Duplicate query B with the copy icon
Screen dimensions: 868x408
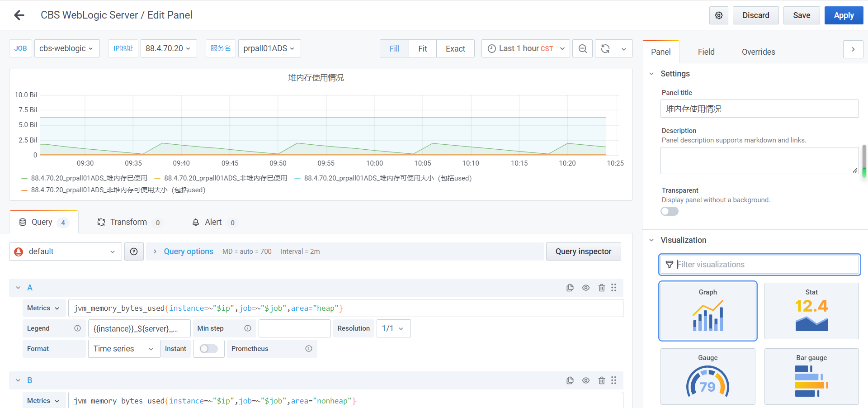pos(570,380)
